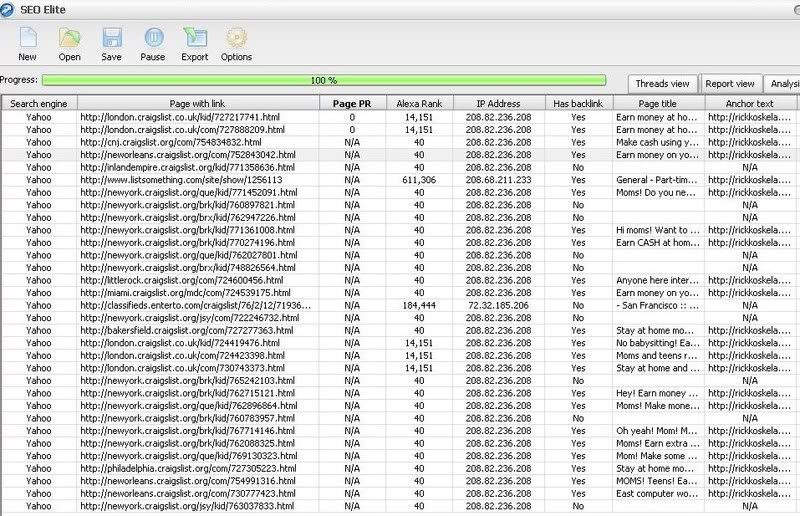Select link classifieds.enterto.com/craigslist/76/2/12/71936...

click(x=195, y=305)
